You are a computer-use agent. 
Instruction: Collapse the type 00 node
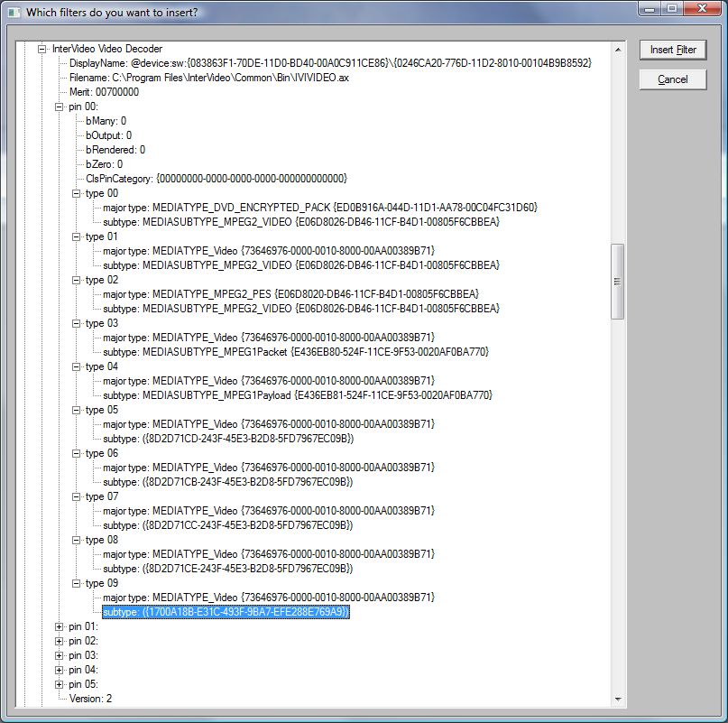pos(77,193)
